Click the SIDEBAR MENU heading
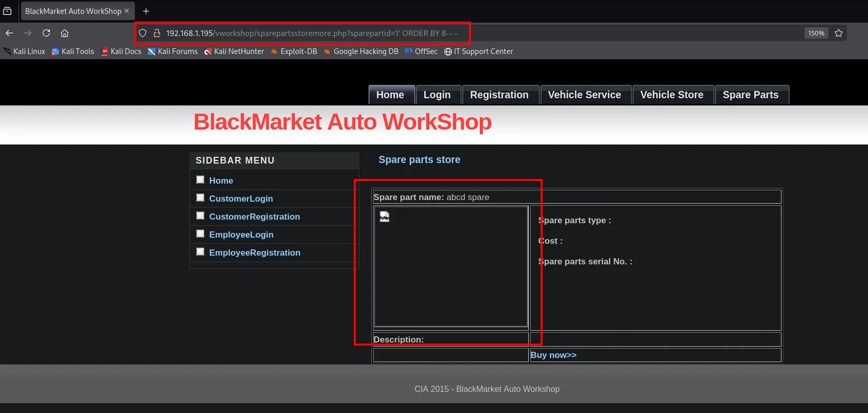The height and width of the screenshot is (413, 868). [x=235, y=160]
